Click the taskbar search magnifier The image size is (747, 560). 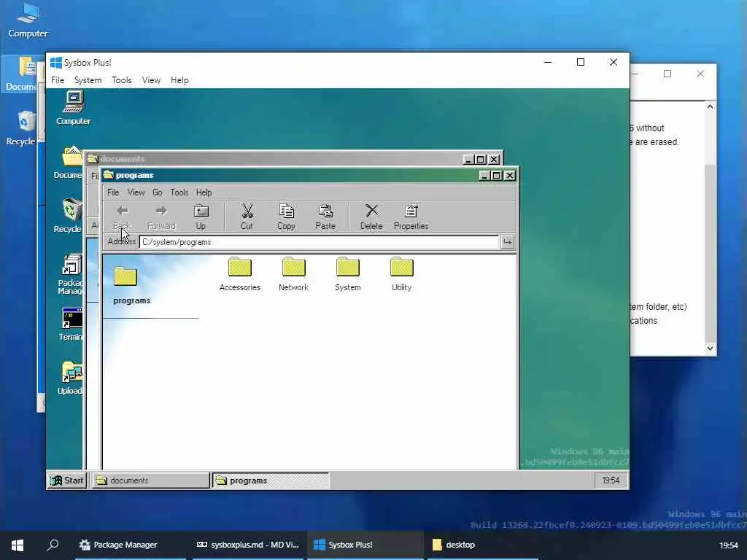point(53,545)
